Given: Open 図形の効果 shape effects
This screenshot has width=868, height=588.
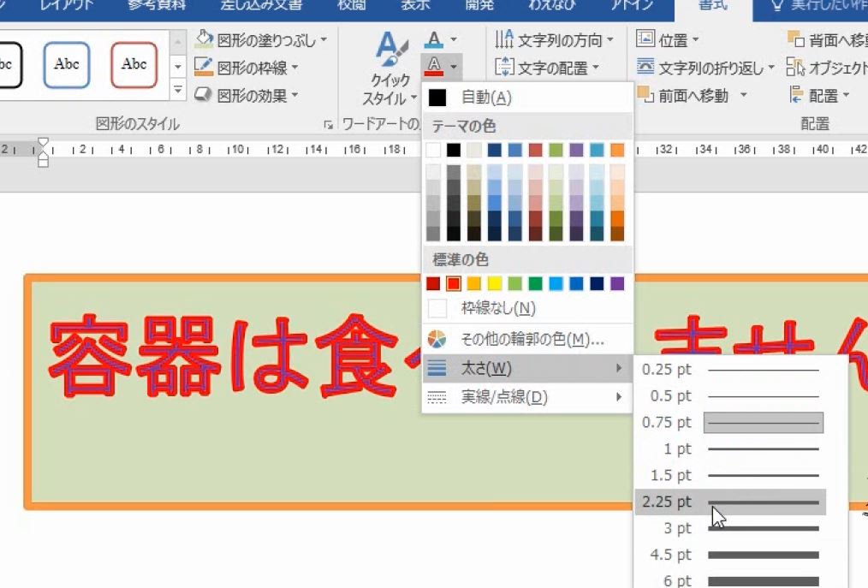Looking at the screenshot, I should click(247, 95).
